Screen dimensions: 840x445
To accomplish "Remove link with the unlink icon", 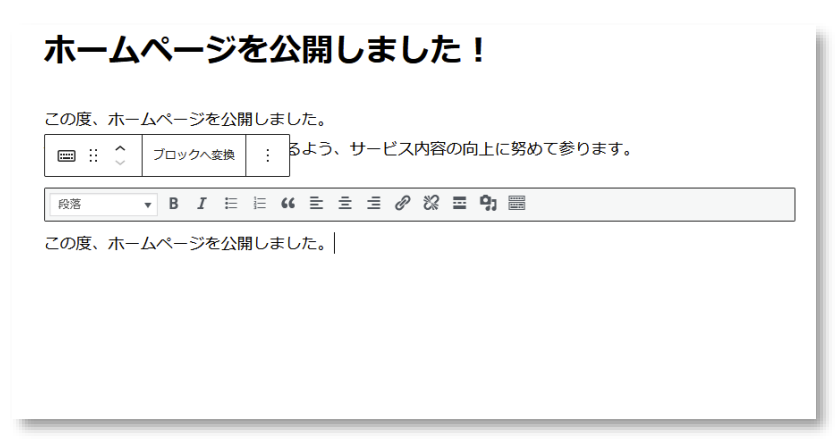I will tap(431, 204).
